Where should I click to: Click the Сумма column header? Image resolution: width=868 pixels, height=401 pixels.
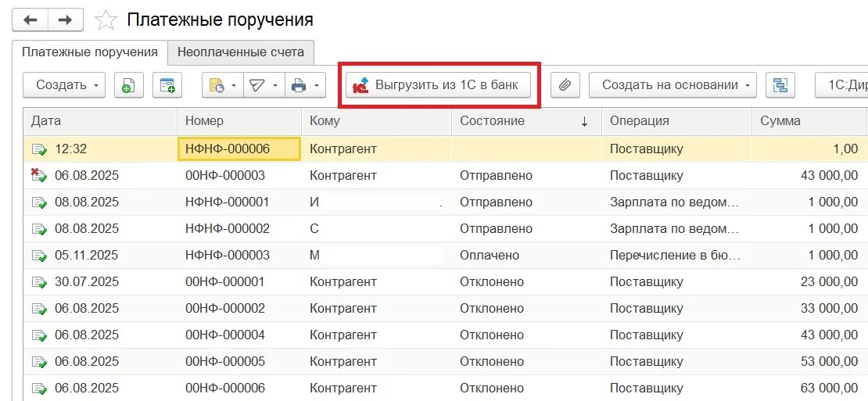[805, 121]
